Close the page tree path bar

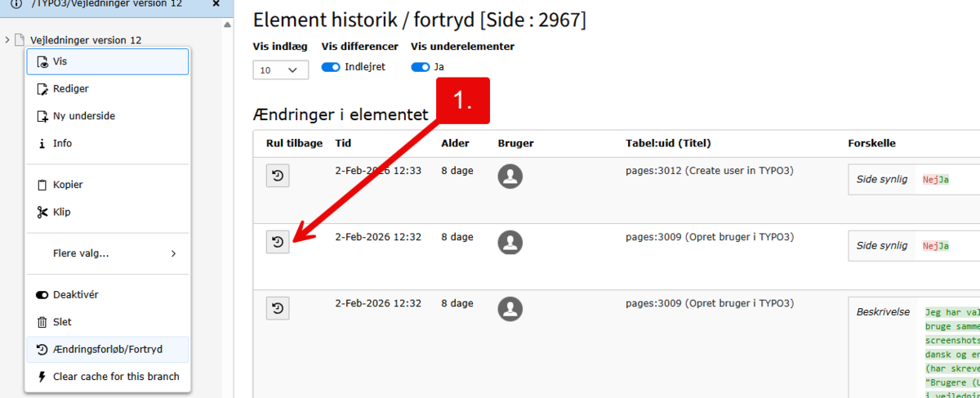216,4
